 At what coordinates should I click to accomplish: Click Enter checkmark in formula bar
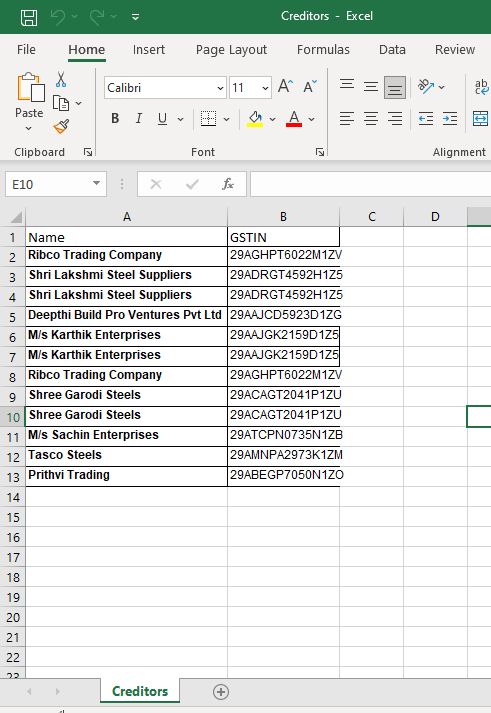[192, 184]
